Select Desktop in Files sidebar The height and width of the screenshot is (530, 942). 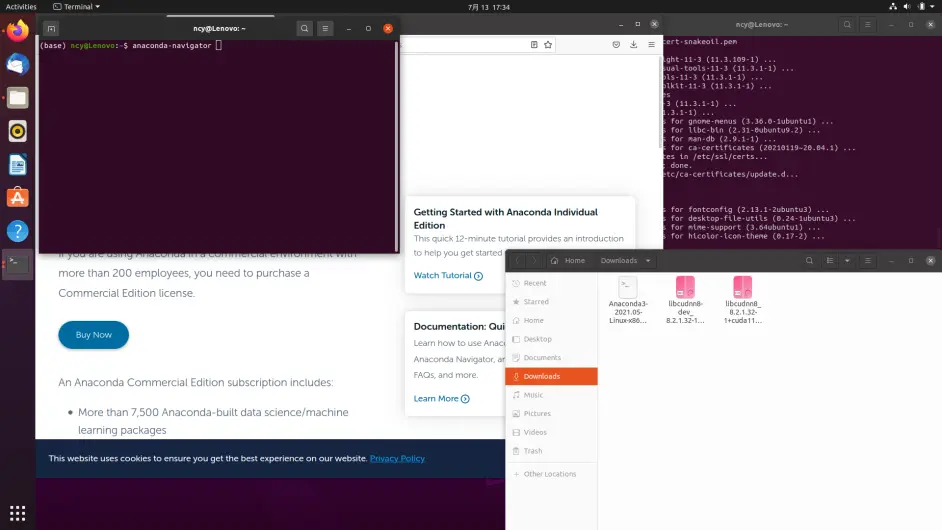click(552, 339)
